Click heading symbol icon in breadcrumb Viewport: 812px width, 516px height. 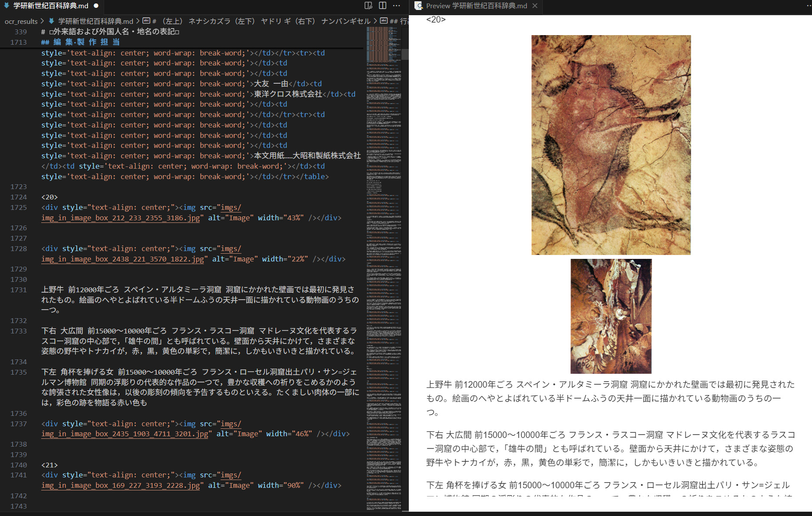coord(147,21)
